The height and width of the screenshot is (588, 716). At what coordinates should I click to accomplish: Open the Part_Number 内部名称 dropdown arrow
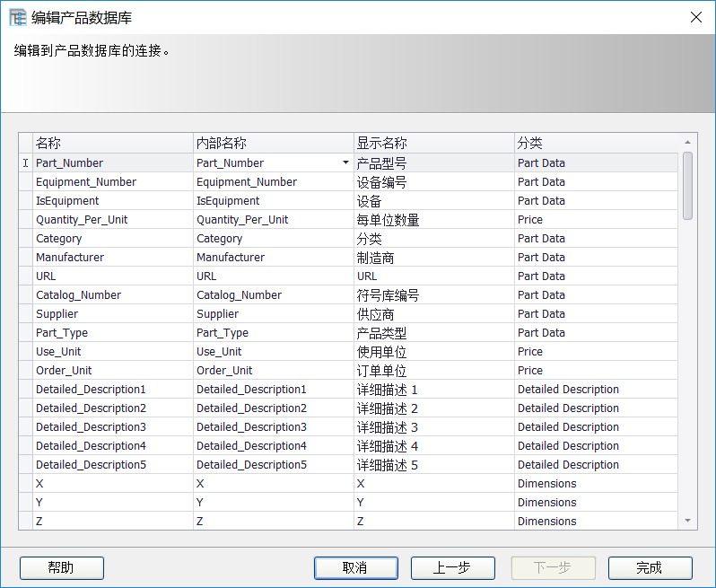345,162
